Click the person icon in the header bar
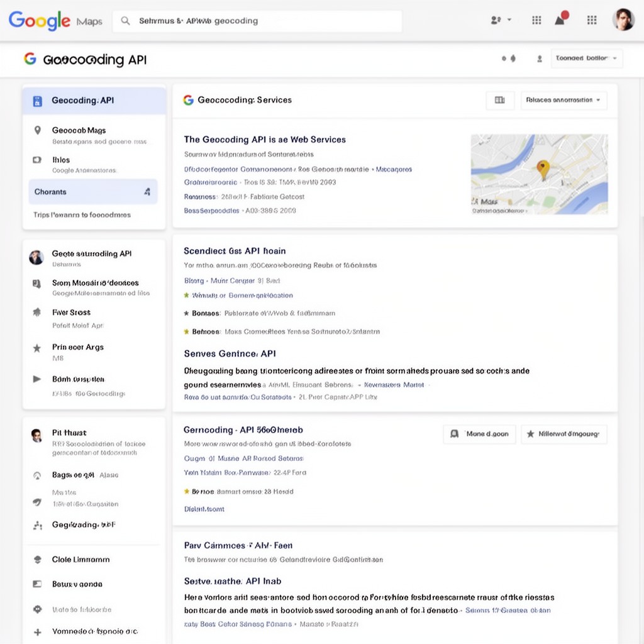Image resolution: width=644 pixels, height=644 pixels. point(540,58)
